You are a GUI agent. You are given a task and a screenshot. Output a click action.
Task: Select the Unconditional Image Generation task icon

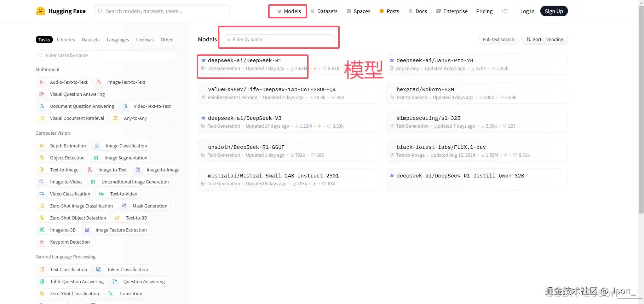(x=93, y=182)
